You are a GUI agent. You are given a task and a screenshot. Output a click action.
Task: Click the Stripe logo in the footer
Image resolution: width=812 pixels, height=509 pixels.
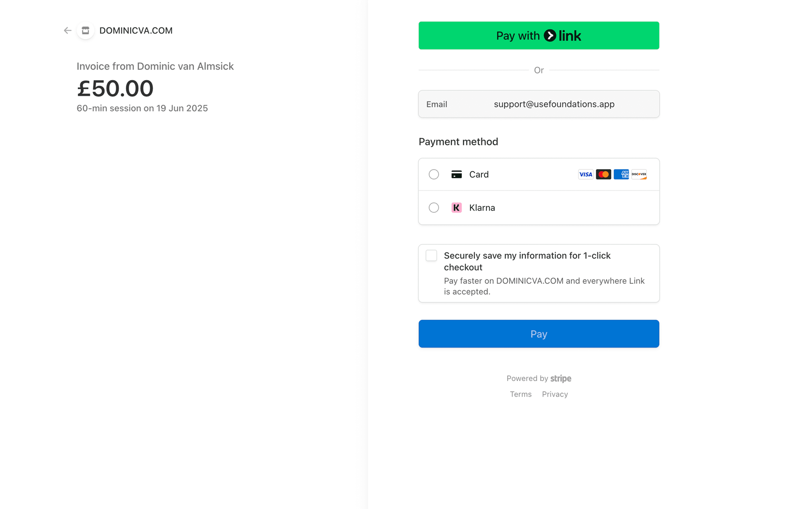(x=561, y=378)
